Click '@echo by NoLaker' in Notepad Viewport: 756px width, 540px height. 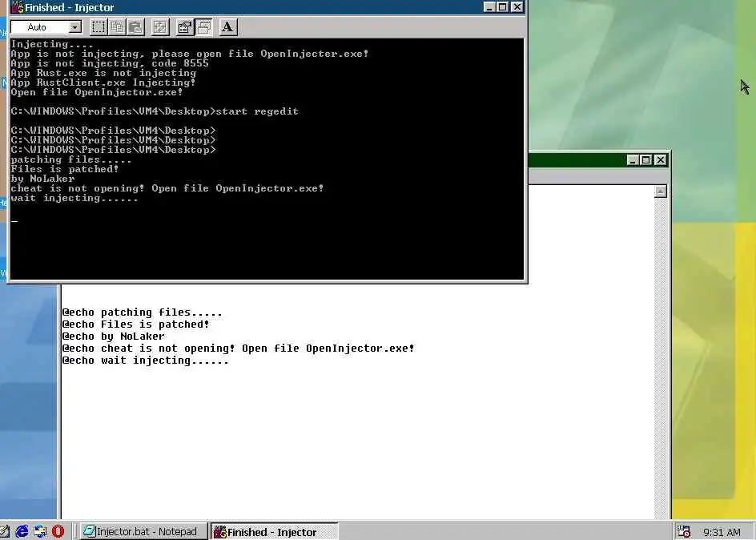[113, 336]
